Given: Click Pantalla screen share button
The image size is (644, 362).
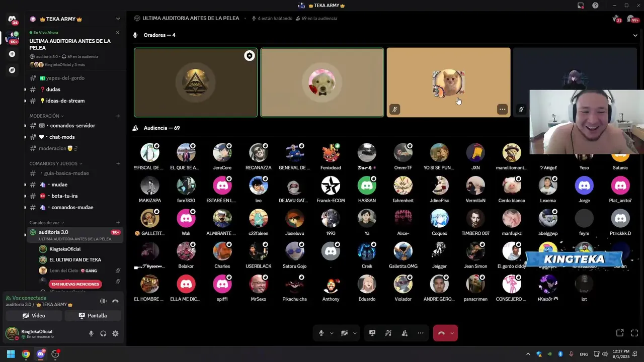Looking at the screenshot, I should (x=93, y=316).
